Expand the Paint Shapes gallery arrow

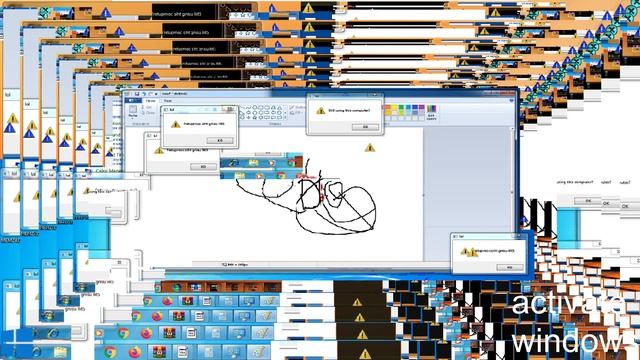pos(284,118)
